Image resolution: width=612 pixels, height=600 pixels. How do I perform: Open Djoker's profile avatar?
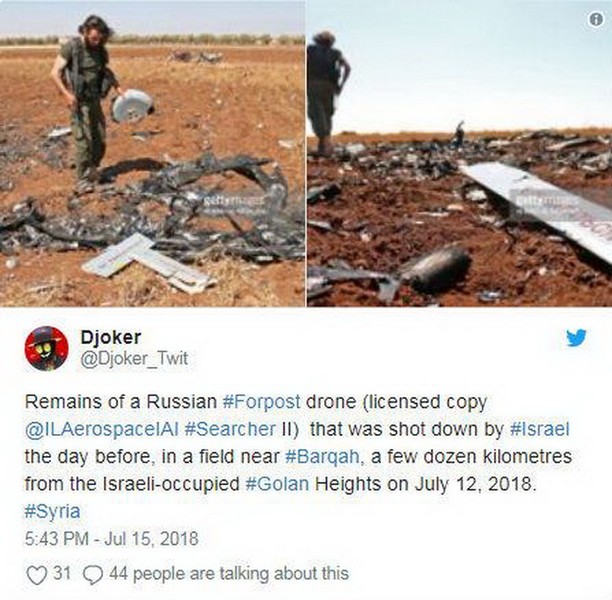(46, 348)
